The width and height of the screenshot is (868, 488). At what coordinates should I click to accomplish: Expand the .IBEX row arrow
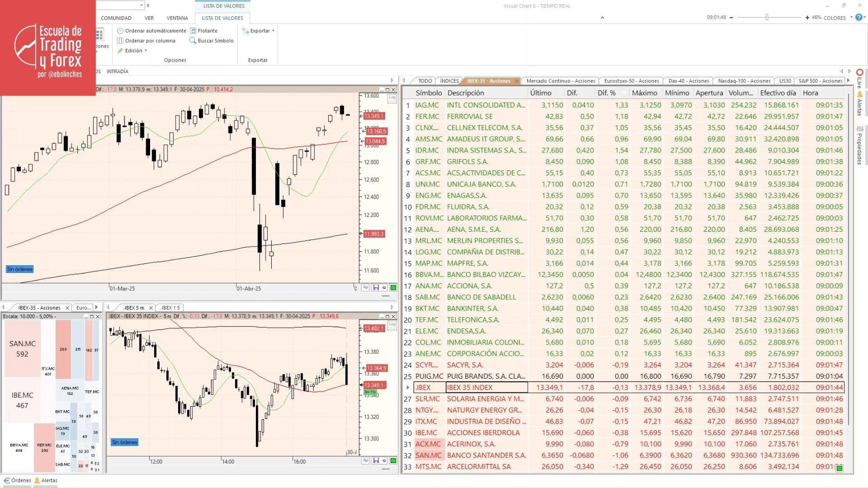(x=408, y=387)
